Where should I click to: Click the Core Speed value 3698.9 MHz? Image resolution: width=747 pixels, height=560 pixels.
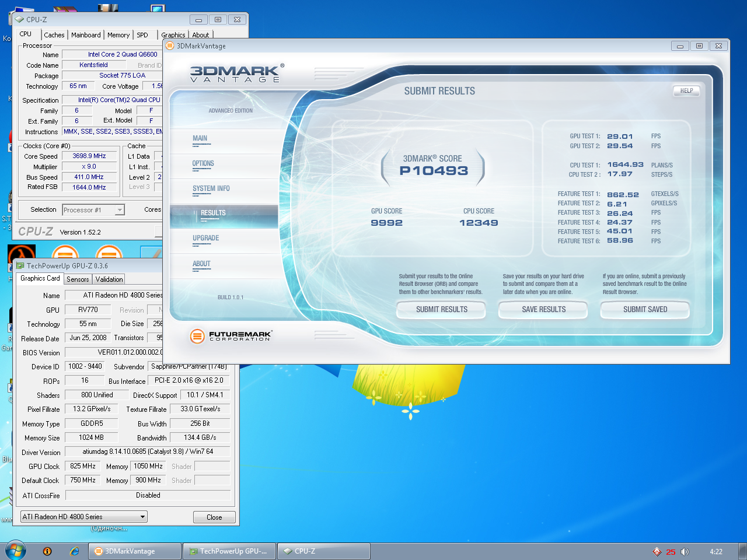click(89, 156)
